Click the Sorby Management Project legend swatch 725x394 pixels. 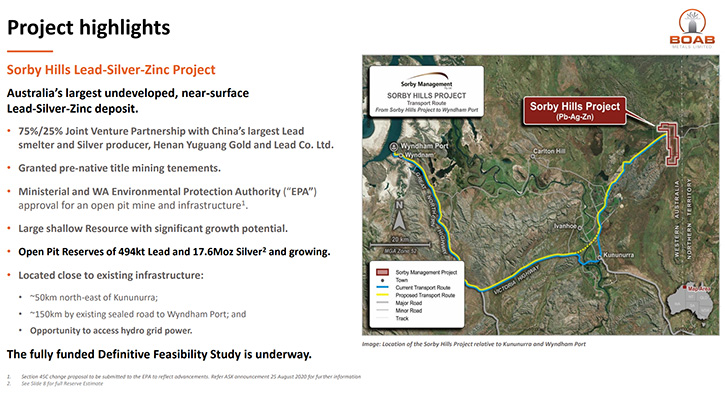tap(382, 272)
